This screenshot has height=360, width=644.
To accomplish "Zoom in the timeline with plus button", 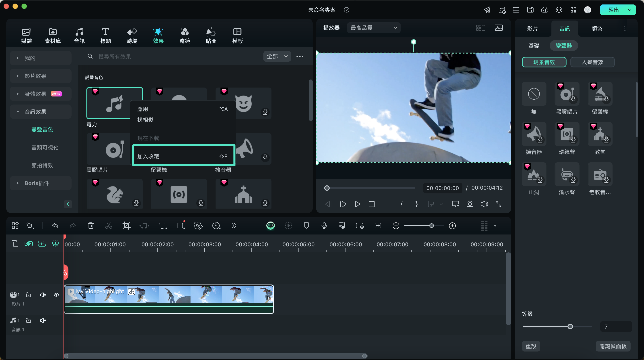I will pos(452,226).
